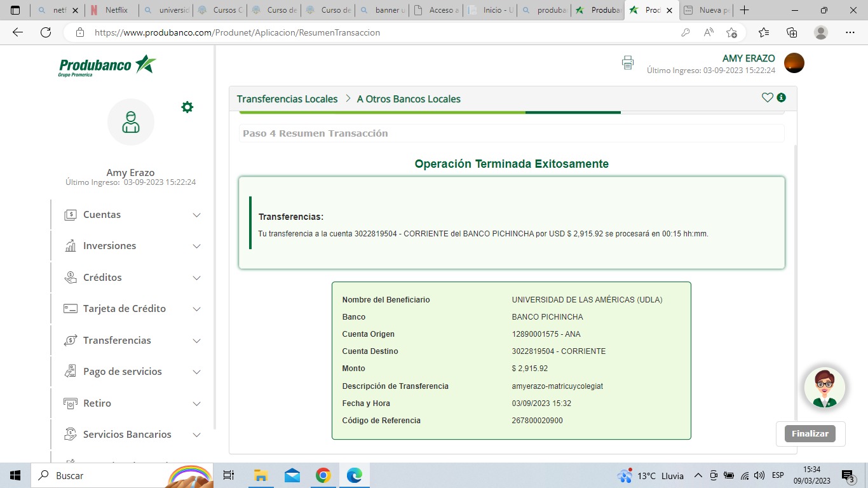The width and height of the screenshot is (868, 488).
Task: Click the Produbanco logo
Action: coord(107,65)
